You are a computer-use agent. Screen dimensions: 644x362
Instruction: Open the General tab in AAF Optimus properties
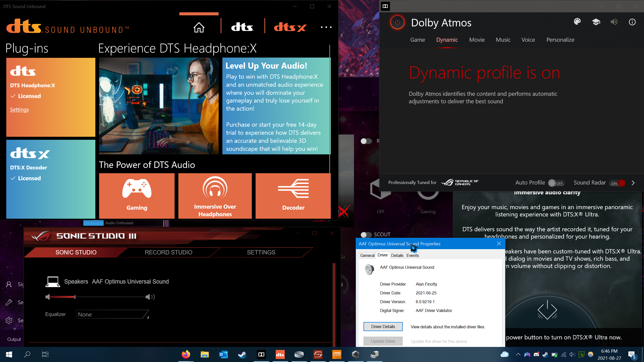[367, 255]
